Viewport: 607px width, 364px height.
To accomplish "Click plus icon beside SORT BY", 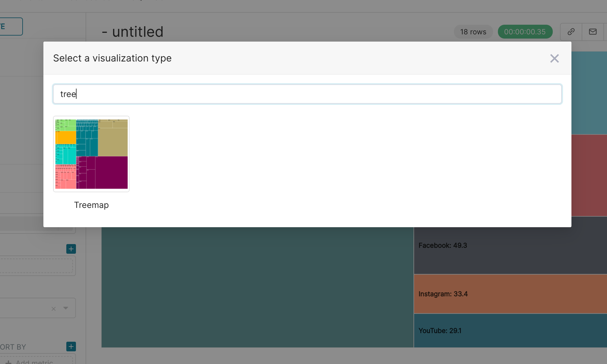I will (71, 347).
